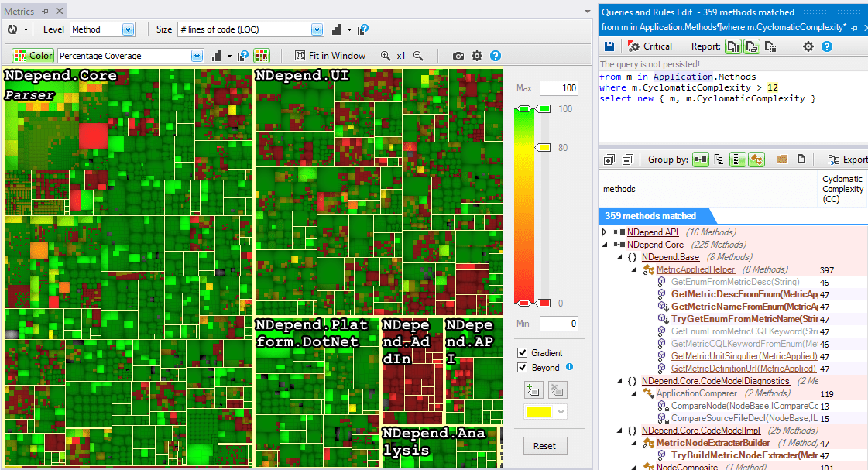This screenshot has height=470, width=868.
Task: Click the Max input field showing 100
Action: point(559,87)
